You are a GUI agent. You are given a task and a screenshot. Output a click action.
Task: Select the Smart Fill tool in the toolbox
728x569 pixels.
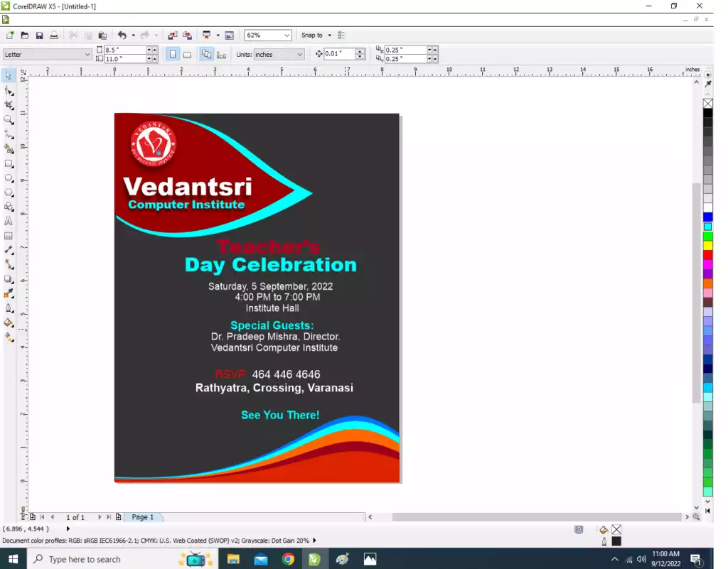click(9, 149)
